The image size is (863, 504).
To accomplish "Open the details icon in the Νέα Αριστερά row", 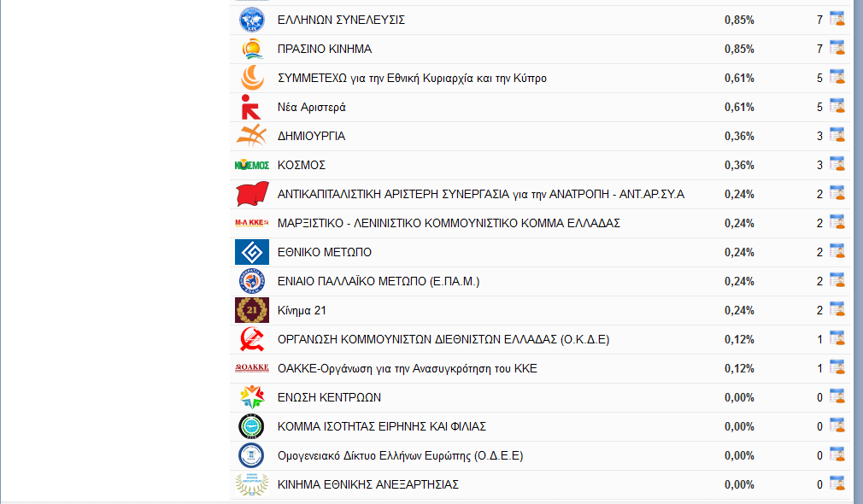I will click(837, 107).
